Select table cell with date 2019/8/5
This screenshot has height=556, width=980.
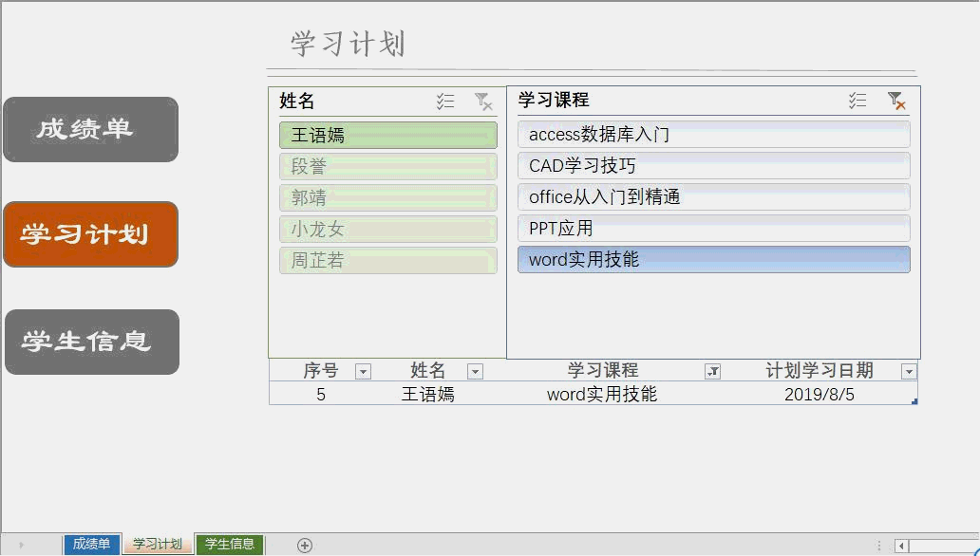click(820, 394)
